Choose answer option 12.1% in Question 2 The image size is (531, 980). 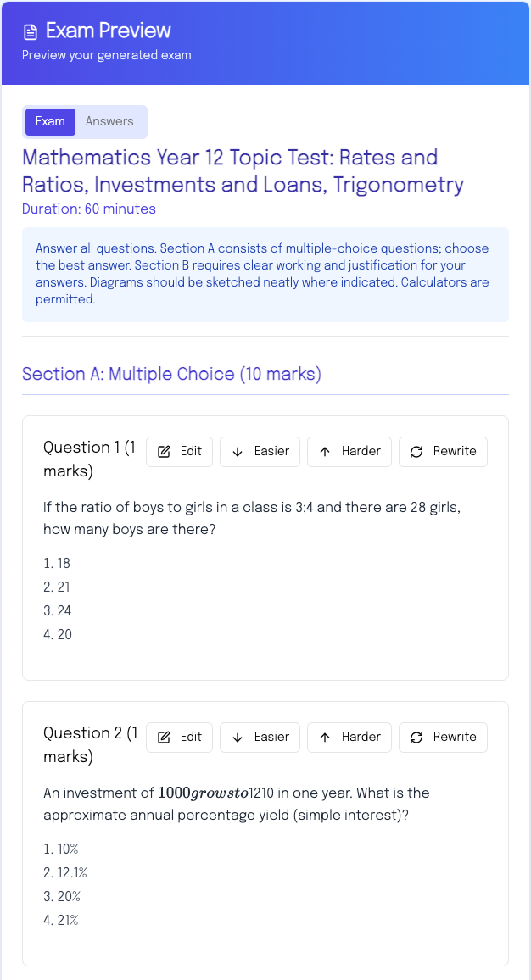click(x=71, y=872)
